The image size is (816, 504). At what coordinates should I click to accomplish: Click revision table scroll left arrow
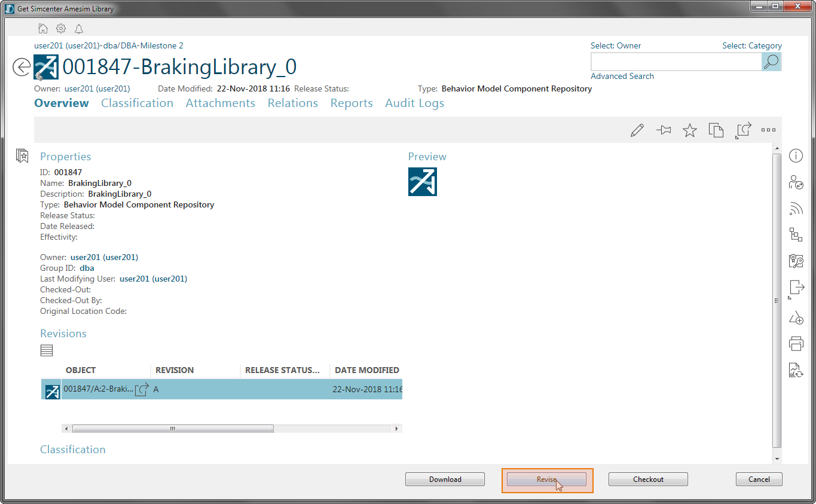coord(67,429)
